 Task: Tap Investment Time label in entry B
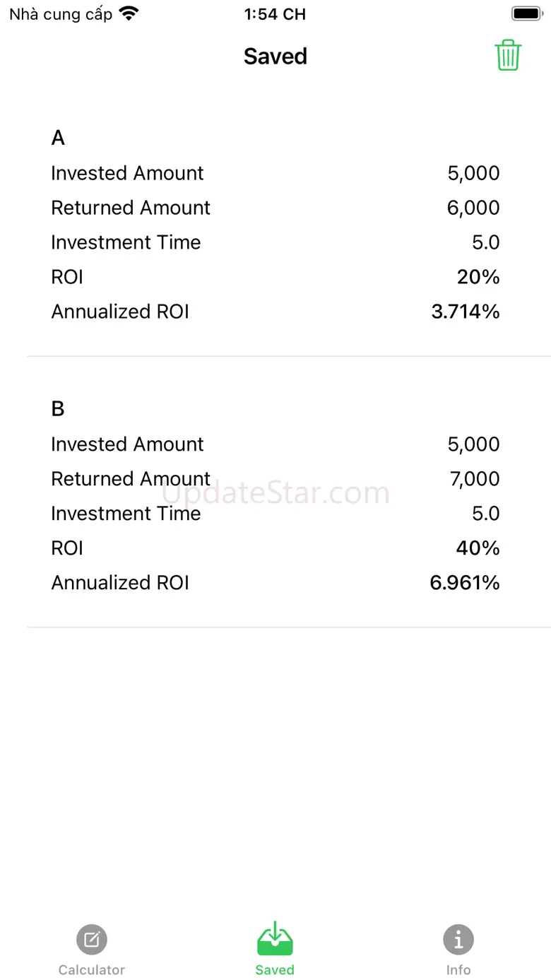[126, 514]
